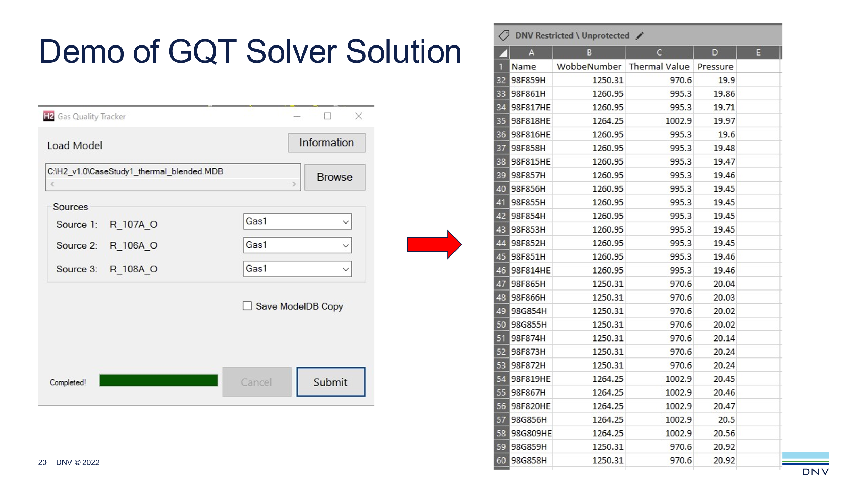Viewport: 868px width, 488px height.
Task: Click the sensitivity label tag icon
Action: pos(504,35)
